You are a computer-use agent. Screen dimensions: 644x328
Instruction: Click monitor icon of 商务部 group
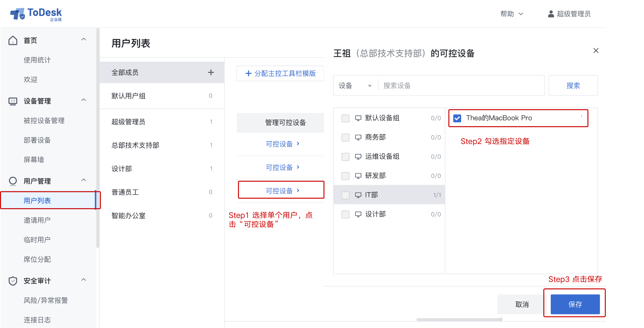[x=358, y=137]
